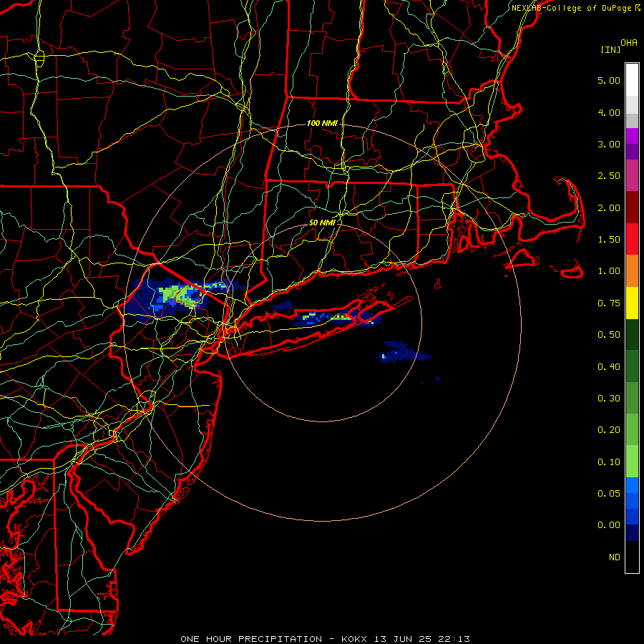This screenshot has width=644, height=644.
Task: Click the 0.20 legend value
Action: (609, 430)
